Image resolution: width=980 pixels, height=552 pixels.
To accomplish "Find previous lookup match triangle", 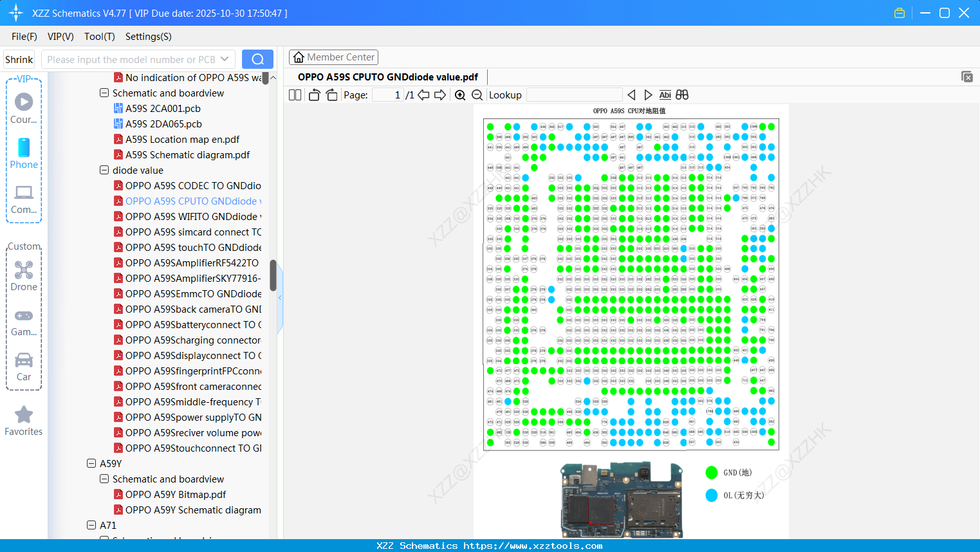I will coord(631,95).
